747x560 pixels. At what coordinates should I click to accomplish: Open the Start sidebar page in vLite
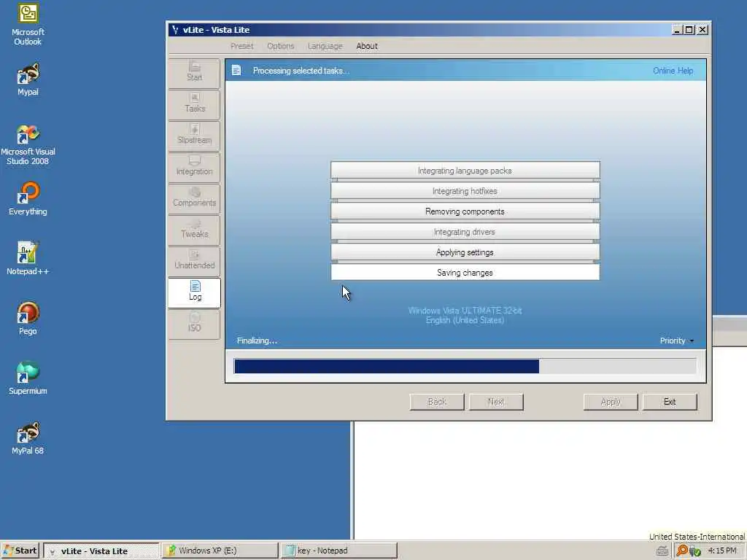pos(194,72)
